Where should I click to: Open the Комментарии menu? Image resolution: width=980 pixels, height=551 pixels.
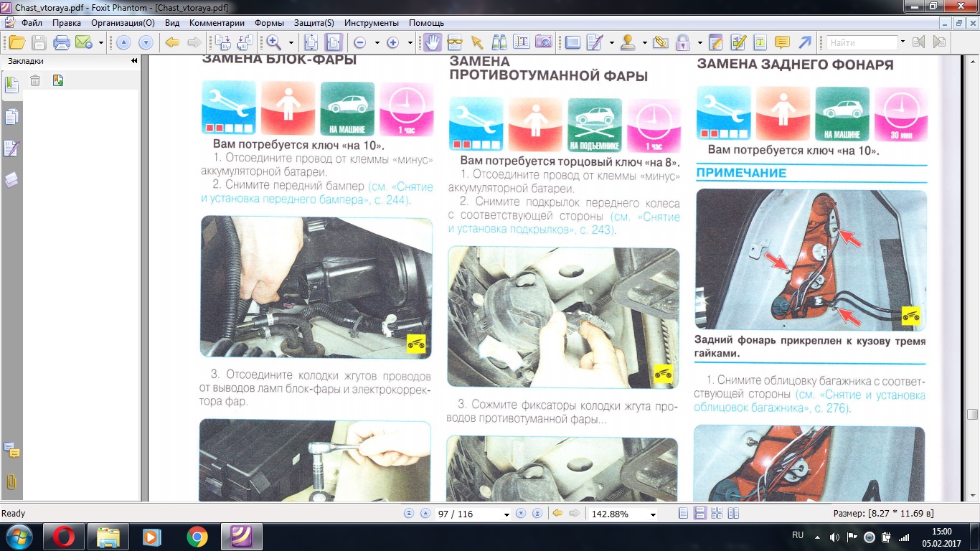click(x=217, y=22)
